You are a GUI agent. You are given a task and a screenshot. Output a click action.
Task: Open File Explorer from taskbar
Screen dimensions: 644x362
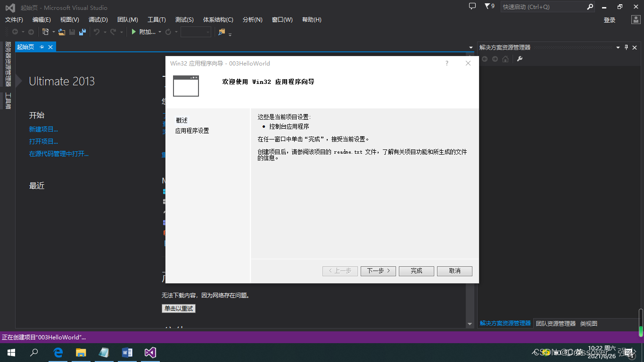pos(81,353)
